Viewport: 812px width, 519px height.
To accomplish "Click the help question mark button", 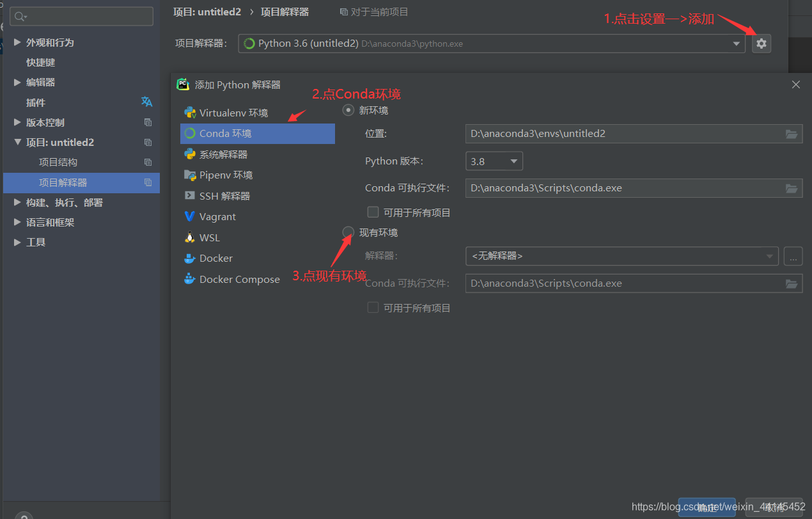I will click(24, 515).
